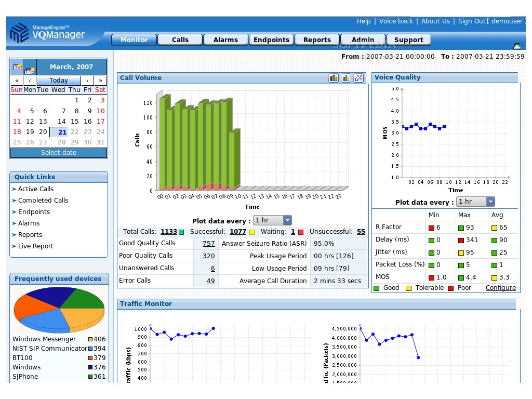The width and height of the screenshot is (532, 399).
Task: Click 'Windows Messenger' device label
Action: click(x=44, y=339)
